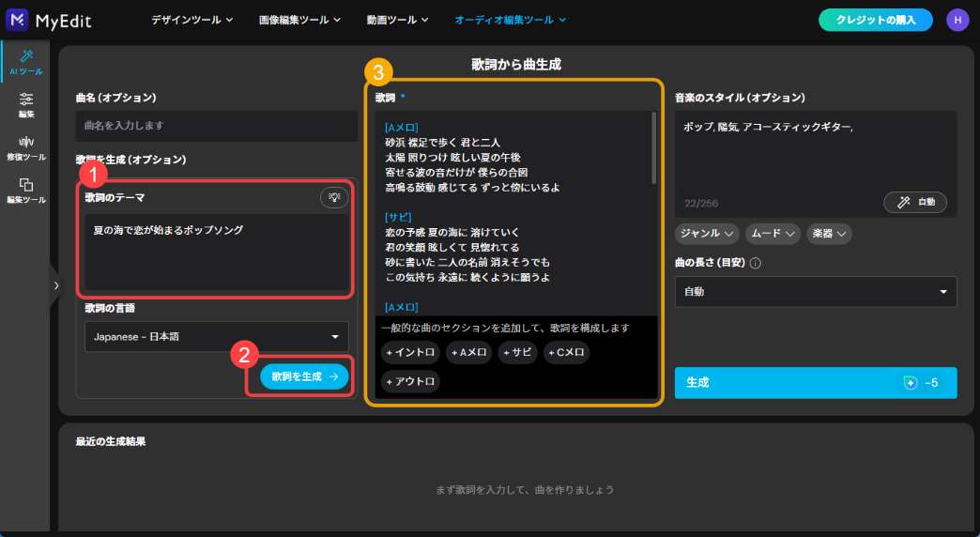This screenshot has width=980, height=537.
Task: Click the [サビ] tag in lyrics
Action: (x=398, y=218)
